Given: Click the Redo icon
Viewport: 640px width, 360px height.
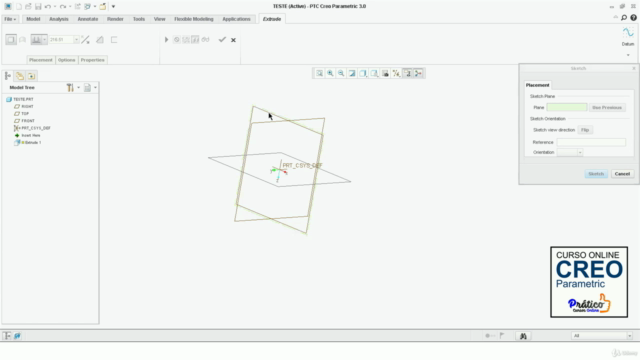Looking at the screenshot, I should [x=63, y=7].
